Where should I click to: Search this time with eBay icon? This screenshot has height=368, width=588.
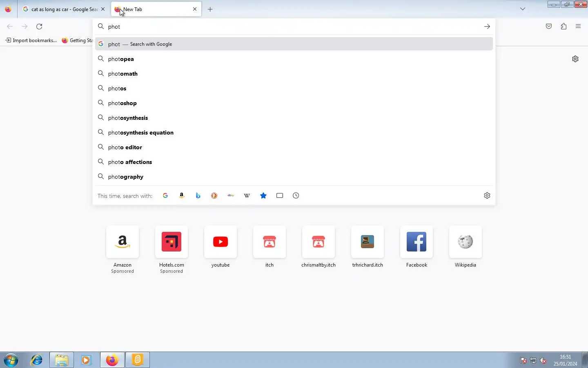click(231, 195)
